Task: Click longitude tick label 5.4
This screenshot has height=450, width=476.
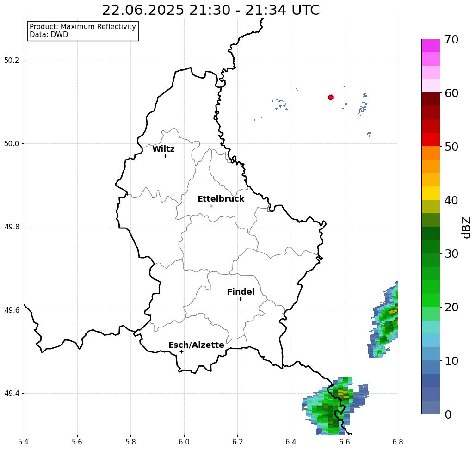Action: click(24, 442)
